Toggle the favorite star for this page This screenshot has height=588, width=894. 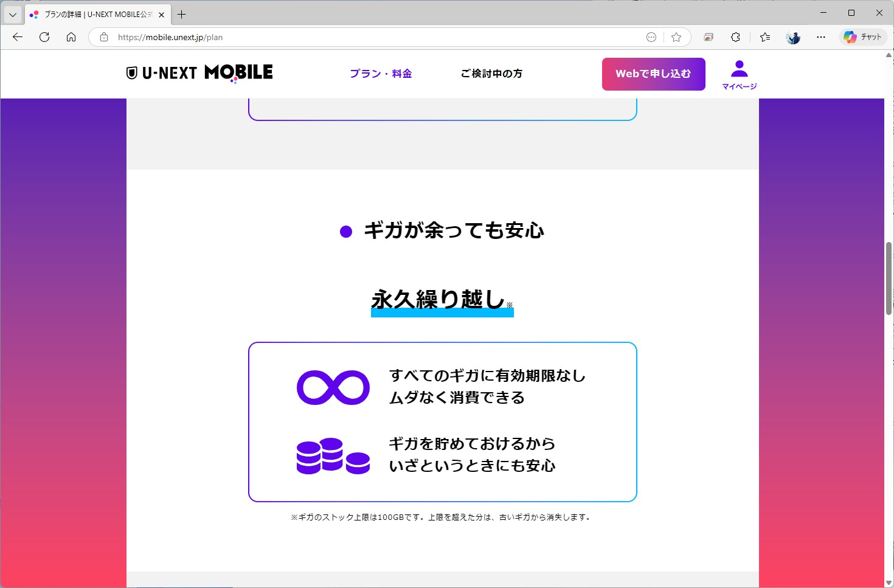(x=676, y=37)
